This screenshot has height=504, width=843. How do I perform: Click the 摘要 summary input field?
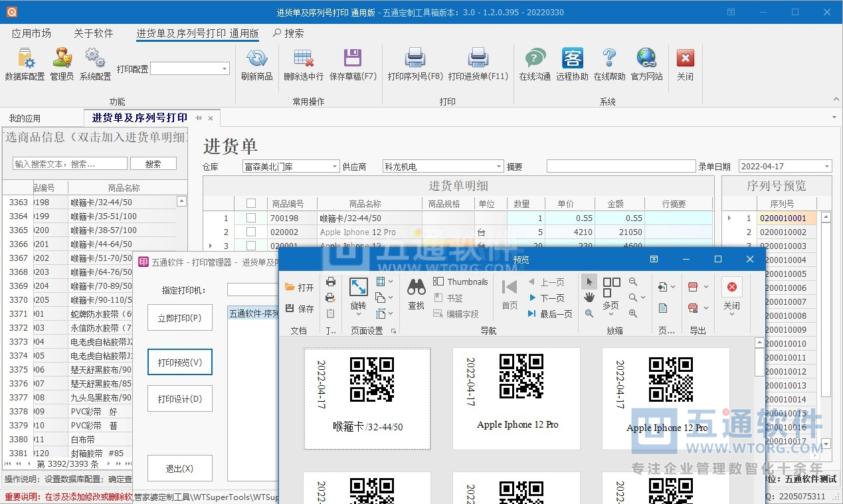[x=621, y=167]
